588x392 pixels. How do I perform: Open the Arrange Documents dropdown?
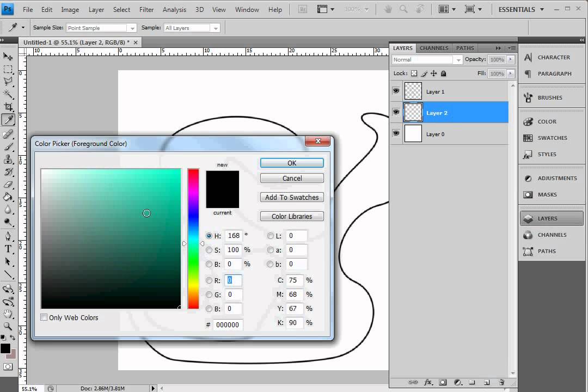tap(447, 9)
